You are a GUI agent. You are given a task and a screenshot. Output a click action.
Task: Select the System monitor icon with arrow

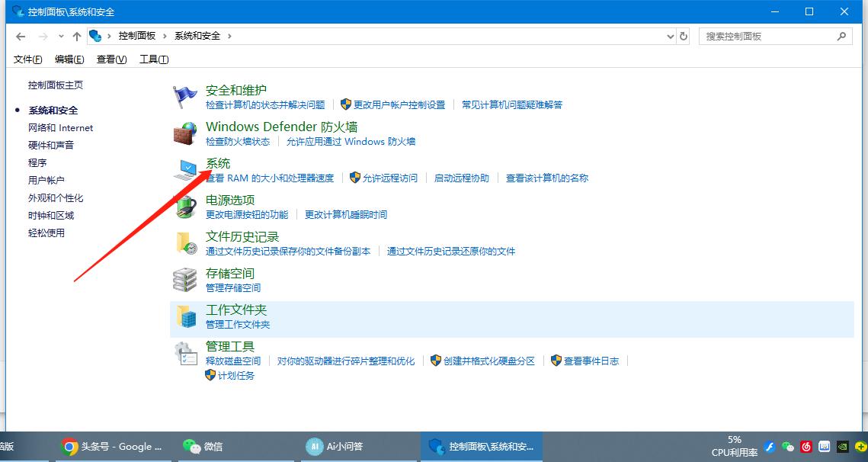pos(187,169)
